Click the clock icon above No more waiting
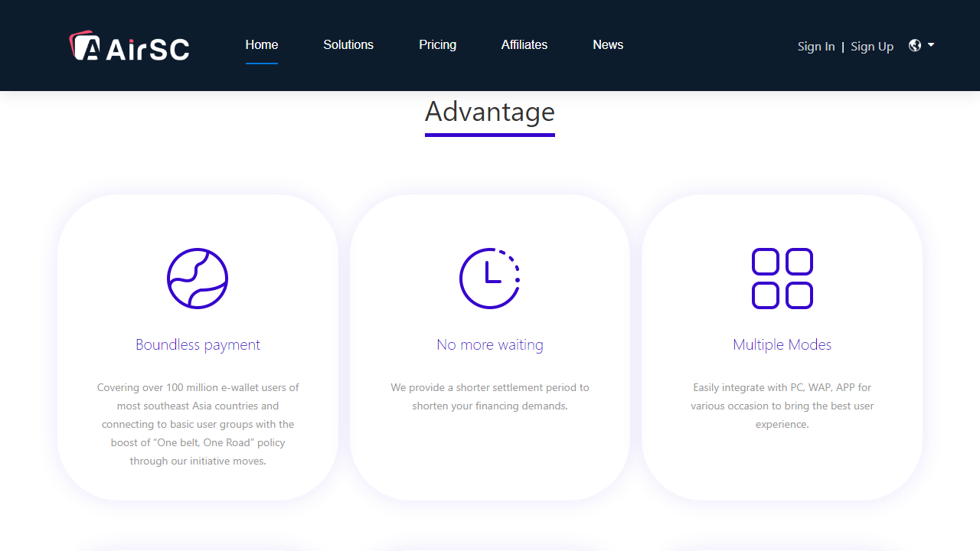 490,279
